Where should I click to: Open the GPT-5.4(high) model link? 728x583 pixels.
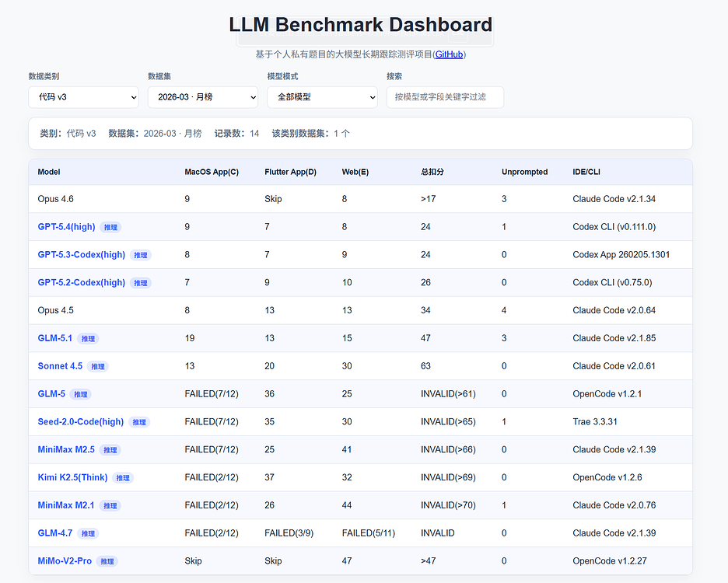[66, 226]
